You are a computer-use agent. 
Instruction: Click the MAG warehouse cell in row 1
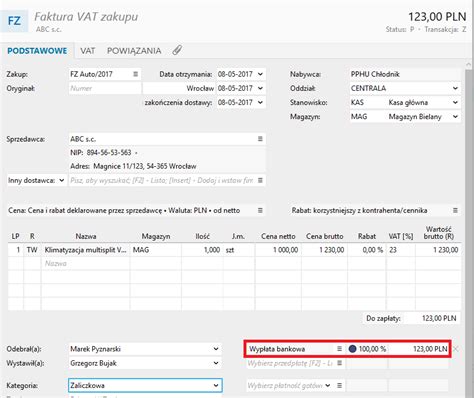pyautogui.click(x=156, y=250)
